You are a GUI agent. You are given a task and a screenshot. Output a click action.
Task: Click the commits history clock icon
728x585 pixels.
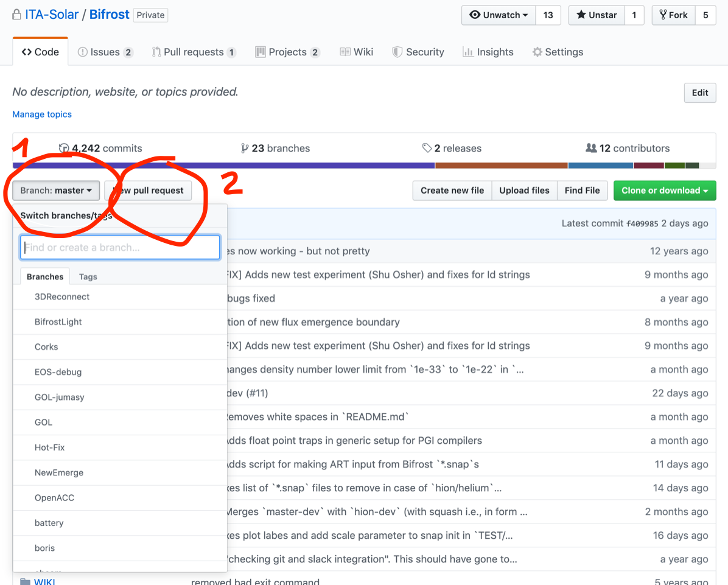(64, 148)
